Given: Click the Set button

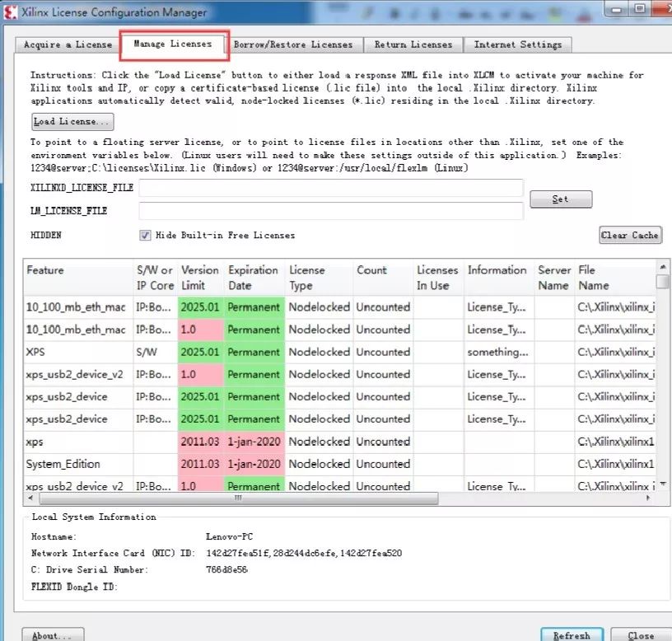Looking at the screenshot, I should (x=561, y=199).
